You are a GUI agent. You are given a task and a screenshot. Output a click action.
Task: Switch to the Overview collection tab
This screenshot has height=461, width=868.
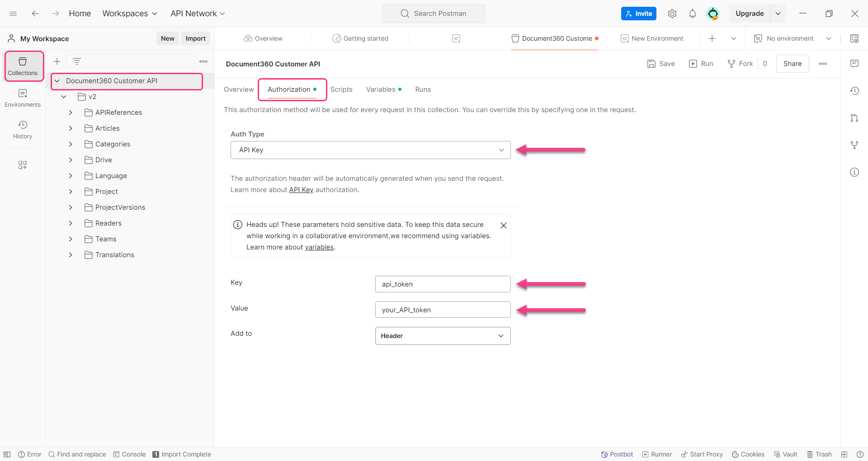tap(239, 89)
